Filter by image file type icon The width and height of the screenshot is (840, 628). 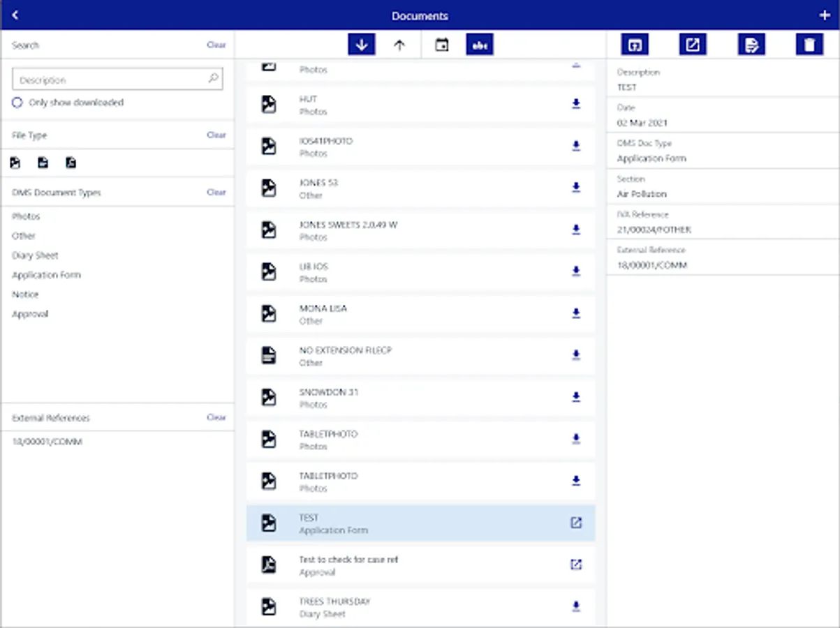click(15, 163)
